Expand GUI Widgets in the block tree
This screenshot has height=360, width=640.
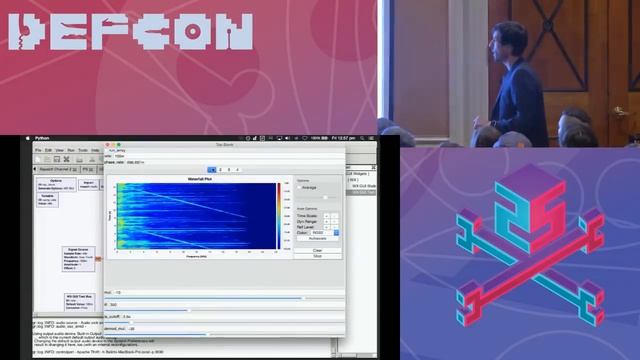point(358,173)
